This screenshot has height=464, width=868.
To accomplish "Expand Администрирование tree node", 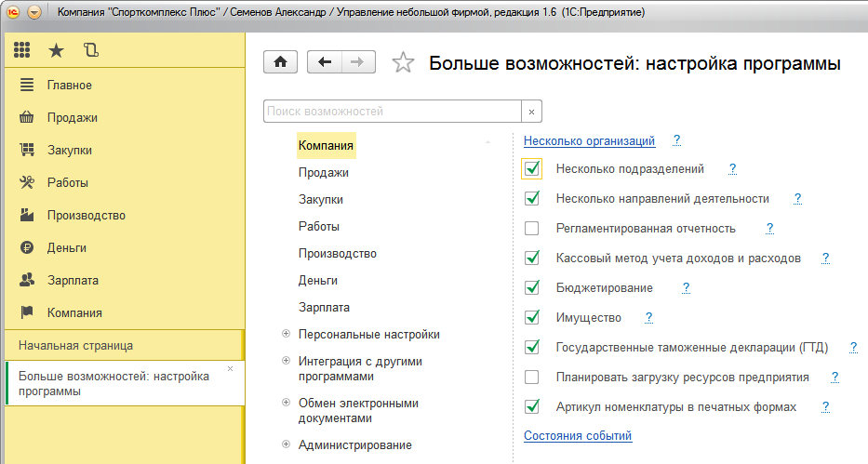I will 285,445.
